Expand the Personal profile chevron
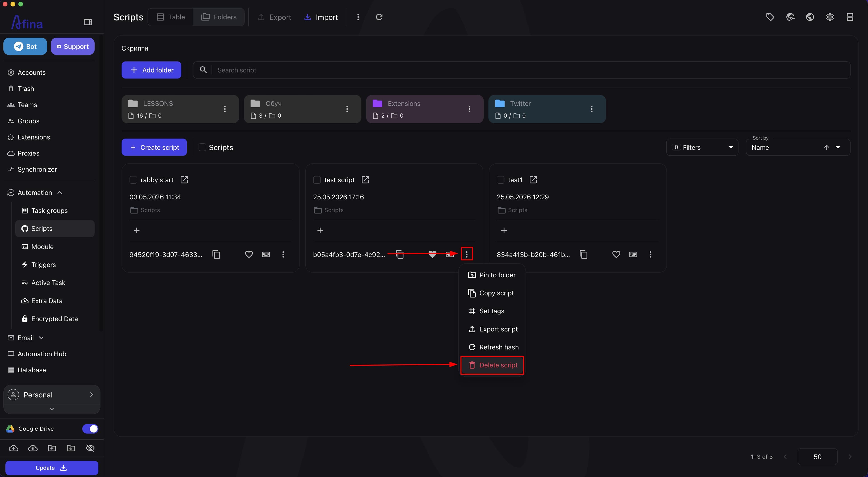The width and height of the screenshot is (868, 477). coord(91,394)
